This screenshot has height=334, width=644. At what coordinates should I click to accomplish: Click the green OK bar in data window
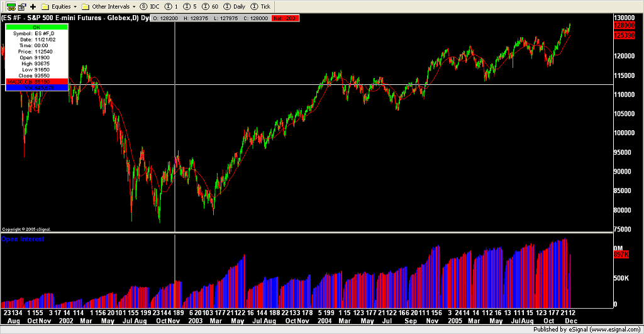[x=36, y=27]
